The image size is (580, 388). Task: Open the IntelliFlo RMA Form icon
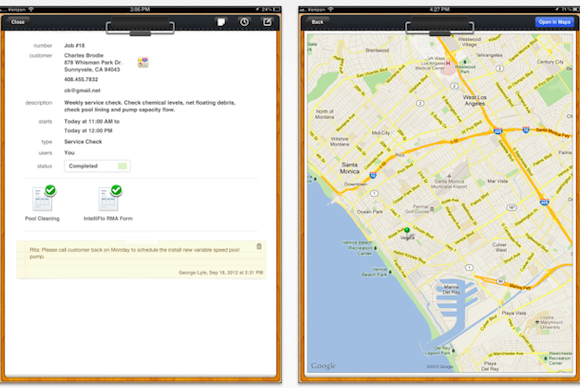click(x=108, y=199)
